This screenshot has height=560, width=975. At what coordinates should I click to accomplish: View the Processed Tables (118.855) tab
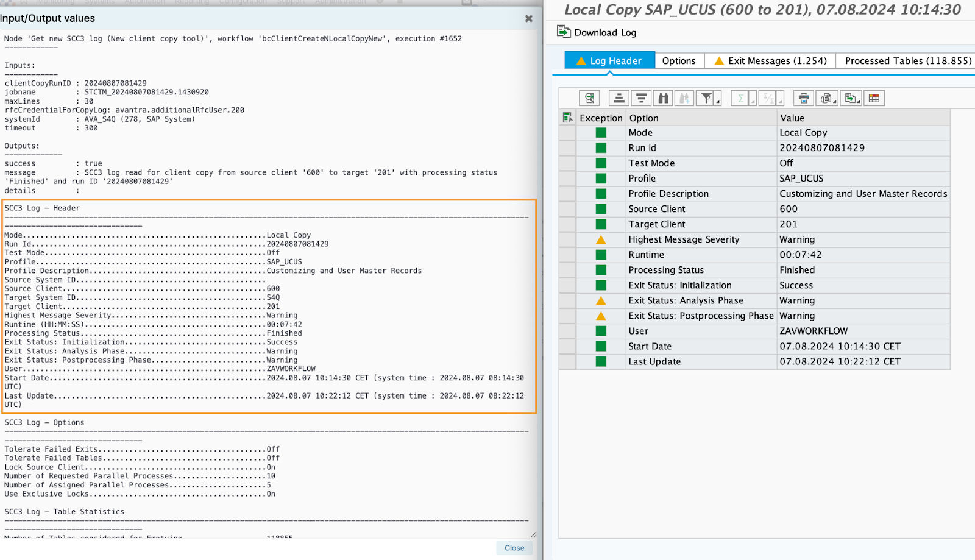click(x=906, y=60)
